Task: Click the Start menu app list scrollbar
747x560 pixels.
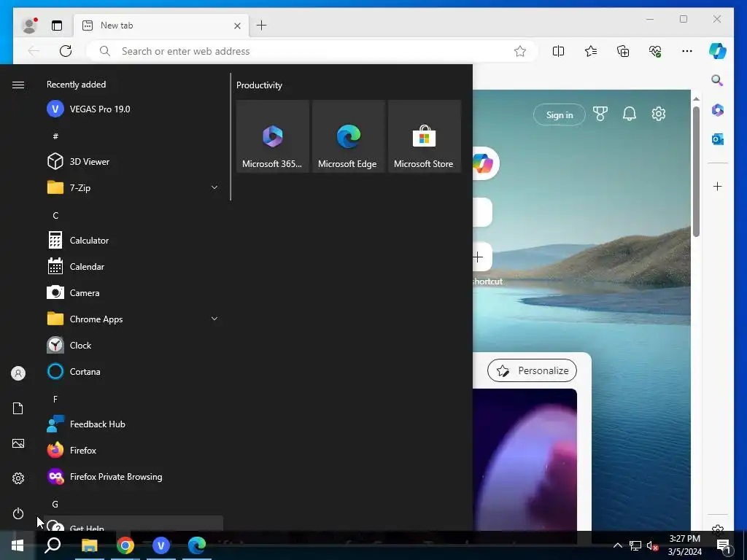Action: (x=231, y=136)
